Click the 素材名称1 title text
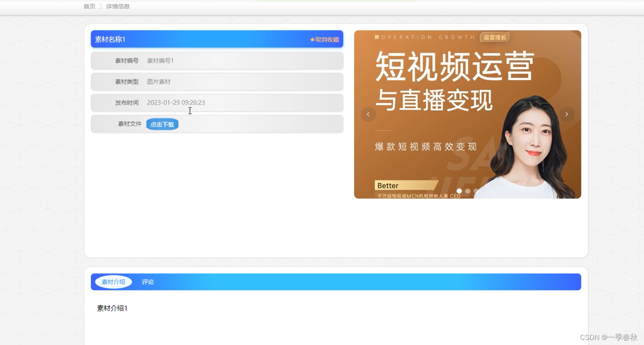Image resolution: width=644 pixels, height=345 pixels. (110, 39)
